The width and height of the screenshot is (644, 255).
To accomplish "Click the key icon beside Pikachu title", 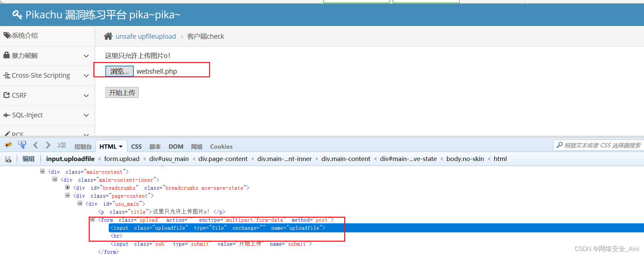I will tap(17, 15).
